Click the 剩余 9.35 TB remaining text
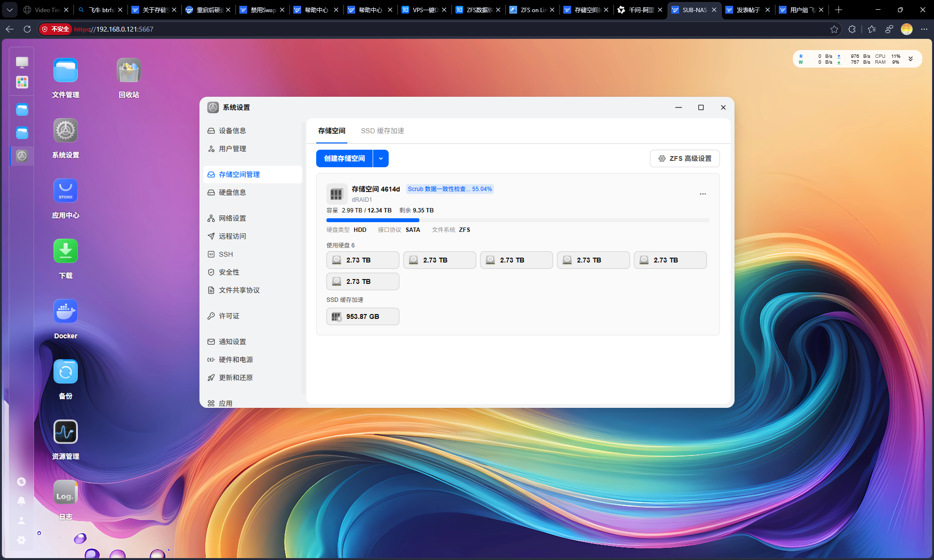 (416, 210)
